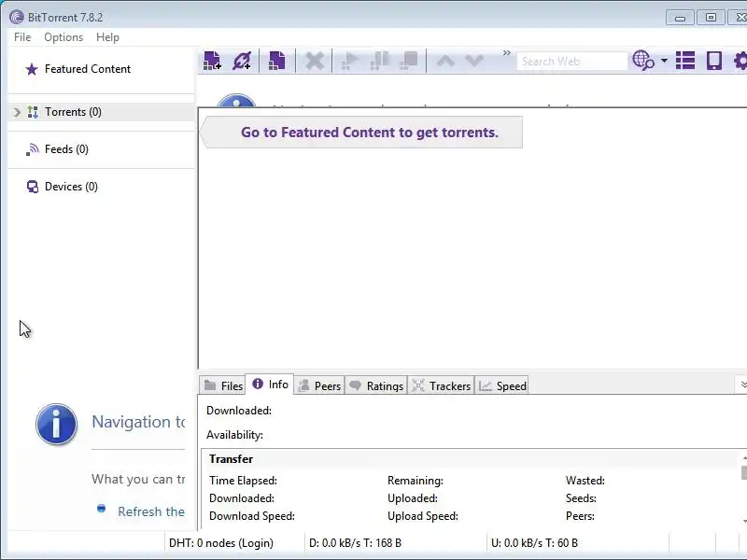Click the Peers label in Transfer section
The image size is (747, 560).
coord(580,516)
